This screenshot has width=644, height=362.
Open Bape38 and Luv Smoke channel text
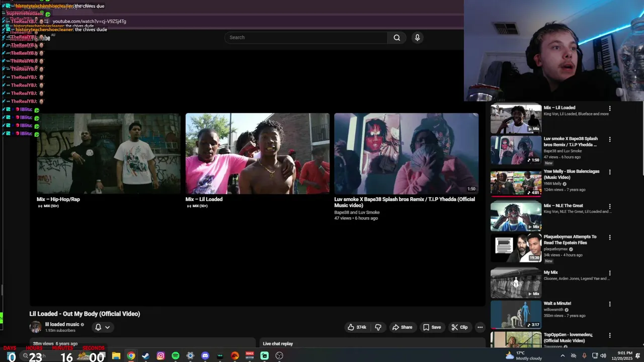pos(357,212)
